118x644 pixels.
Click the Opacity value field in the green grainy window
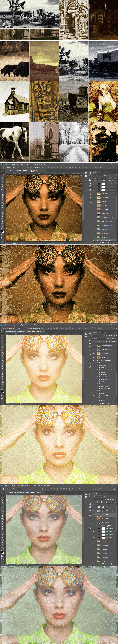point(113,499)
